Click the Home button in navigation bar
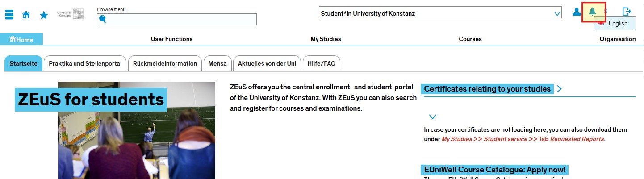Viewport: 644px width, 179px height. (21, 39)
